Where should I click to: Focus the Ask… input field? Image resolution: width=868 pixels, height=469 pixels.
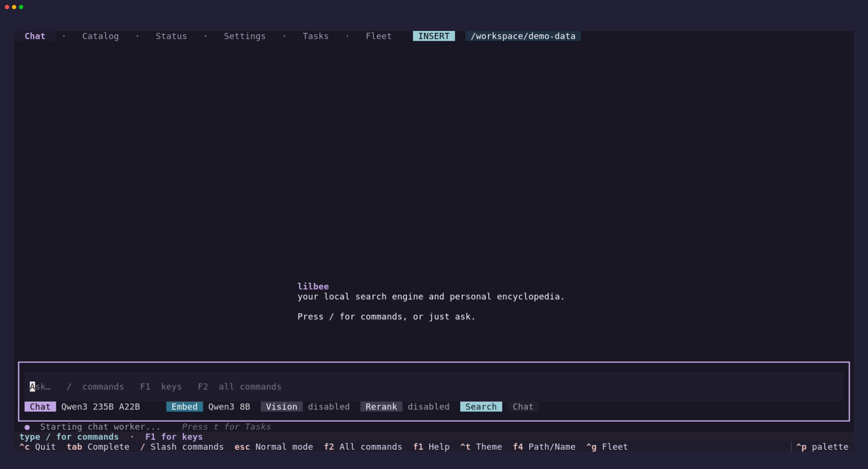tap(434, 386)
